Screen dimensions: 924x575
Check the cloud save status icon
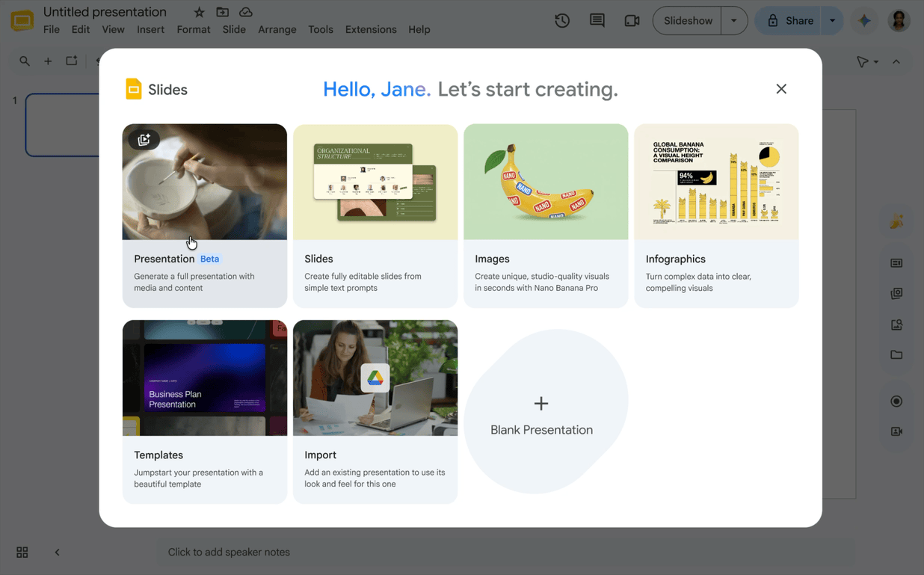(245, 12)
